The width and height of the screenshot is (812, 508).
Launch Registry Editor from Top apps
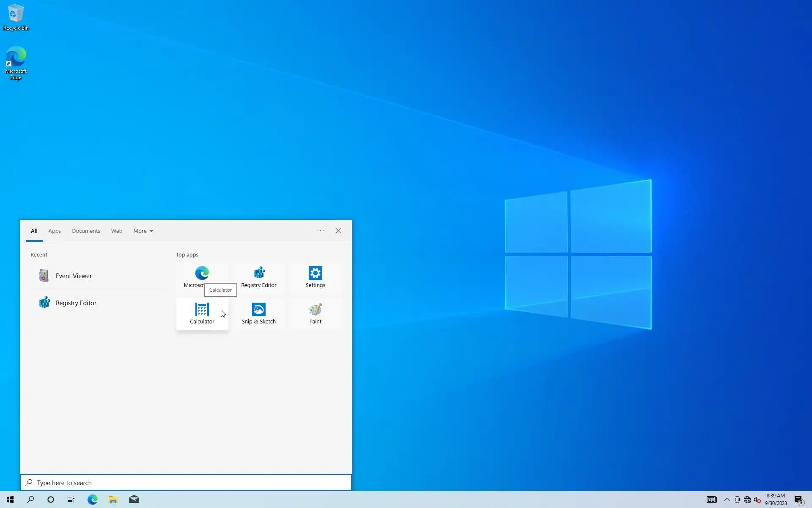coord(258,277)
